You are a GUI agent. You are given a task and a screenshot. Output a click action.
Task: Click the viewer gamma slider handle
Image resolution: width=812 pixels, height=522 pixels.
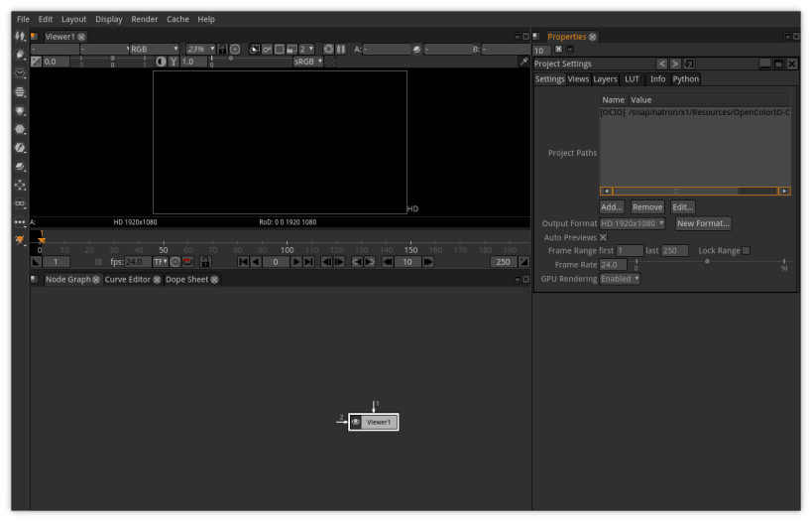point(231,59)
